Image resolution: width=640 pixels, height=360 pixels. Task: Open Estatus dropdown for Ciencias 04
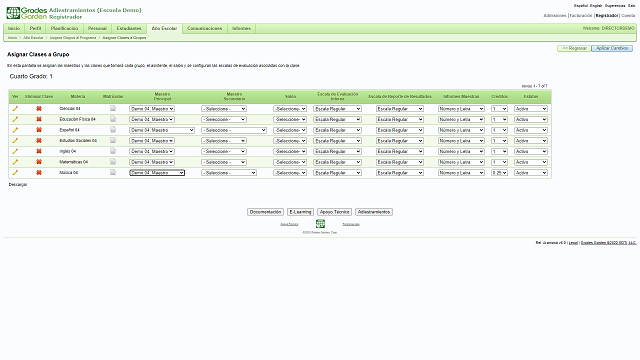coord(531,109)
